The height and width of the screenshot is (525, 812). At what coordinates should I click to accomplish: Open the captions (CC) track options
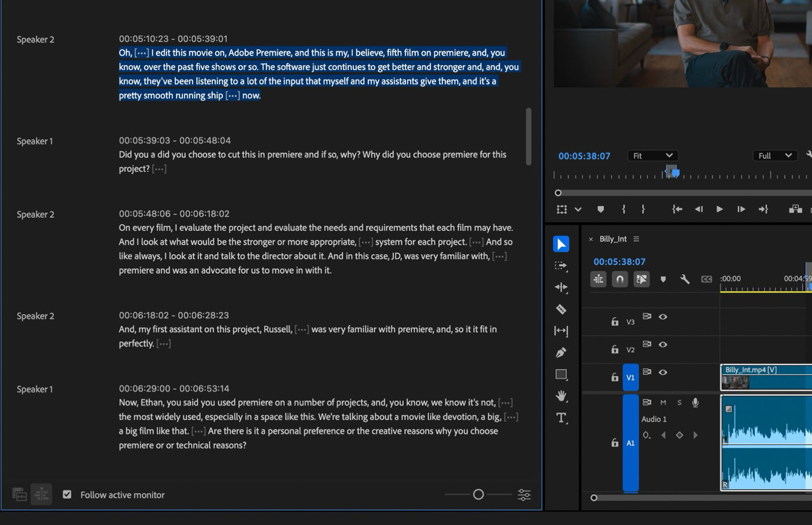pyautogui.click(x=707, y=279)
